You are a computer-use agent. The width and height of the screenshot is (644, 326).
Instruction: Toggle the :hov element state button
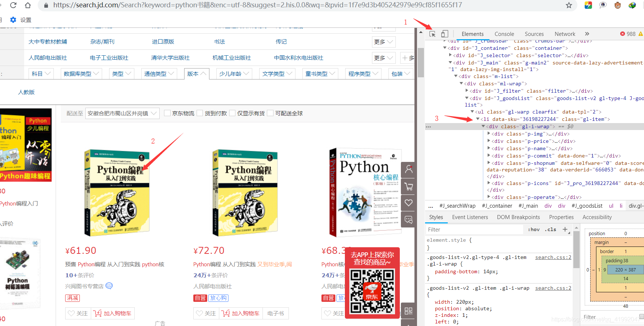pyautogui.click(x=534, y=229)
